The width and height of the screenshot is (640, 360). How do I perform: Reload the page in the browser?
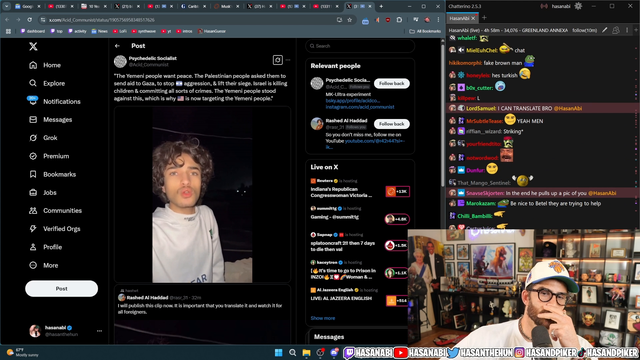coord(29,20)
